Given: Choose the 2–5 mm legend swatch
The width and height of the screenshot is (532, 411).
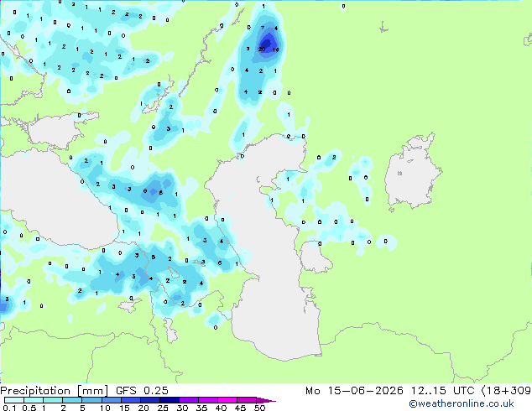Looking at the screenshot, I should 72,400.
